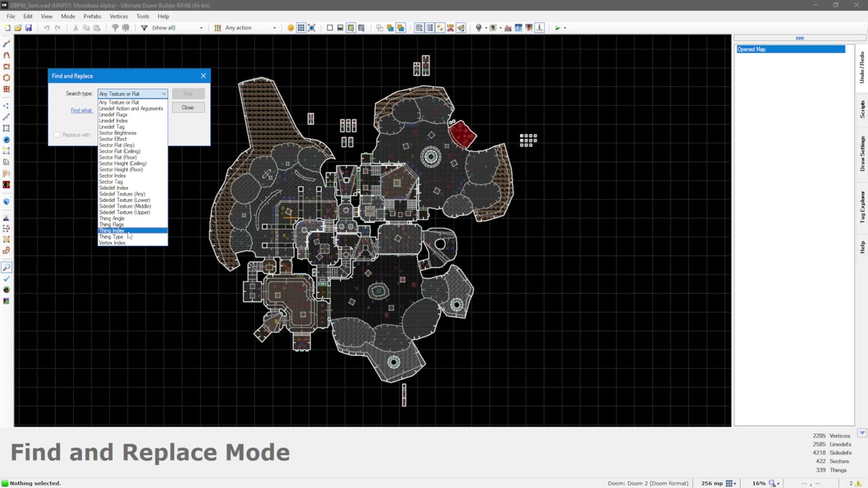Viewport: 868px width, 488px height.
Task: Open the grid size dropdown arrow
Action: coord(736,483)
